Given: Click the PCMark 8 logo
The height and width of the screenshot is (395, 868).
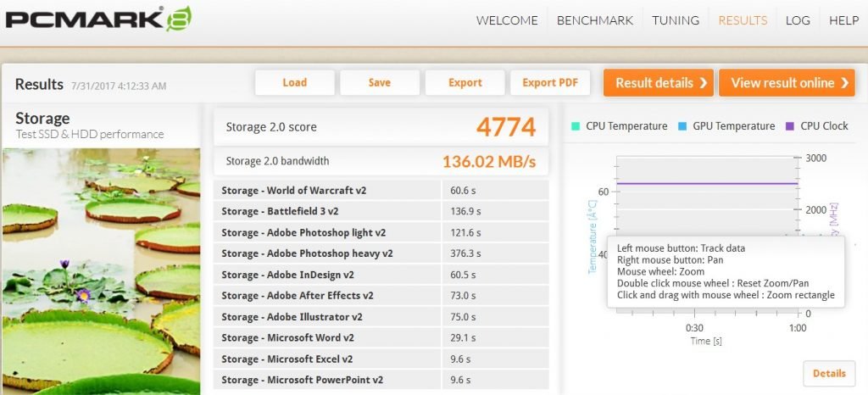Looking at the screenshot, I should click(98, 19).
